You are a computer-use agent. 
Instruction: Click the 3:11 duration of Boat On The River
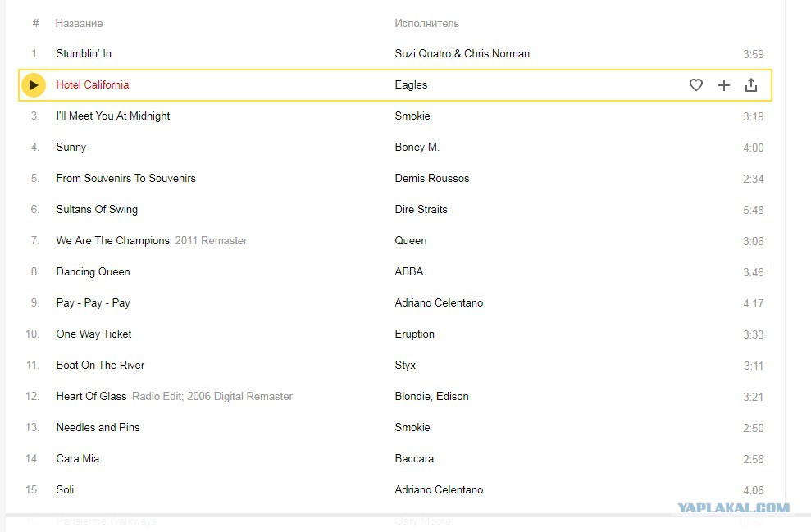[753, 366]
